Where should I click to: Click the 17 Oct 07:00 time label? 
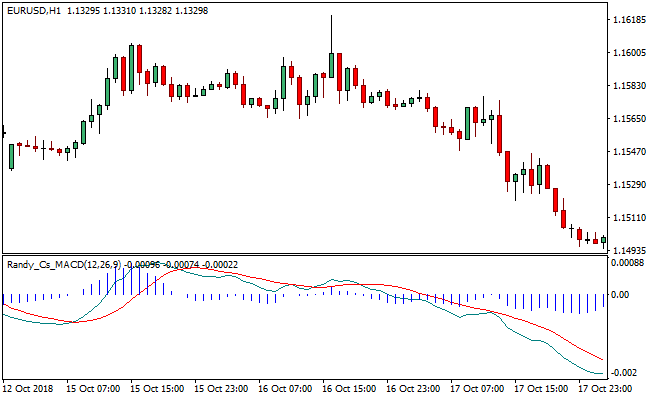pyautogui.click(x=477, y=387)
